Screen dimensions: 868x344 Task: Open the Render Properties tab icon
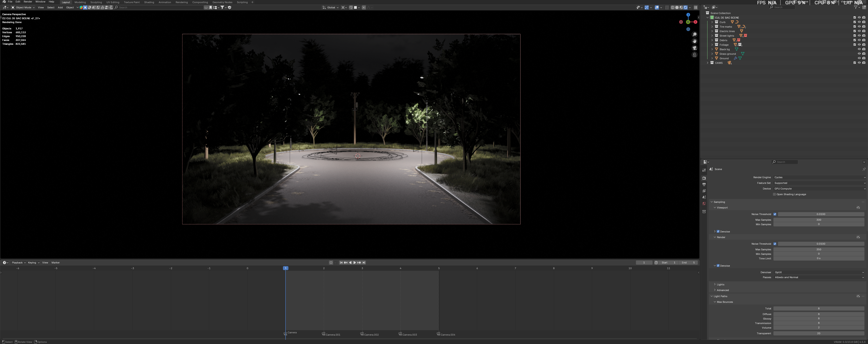pos(704,178)
